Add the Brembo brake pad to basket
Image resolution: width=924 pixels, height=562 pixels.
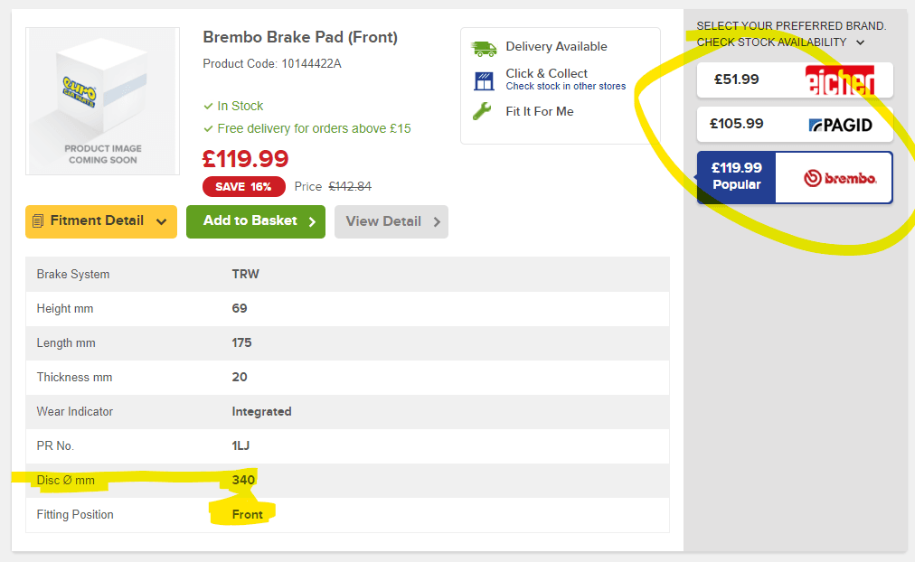tap(255, 221)
